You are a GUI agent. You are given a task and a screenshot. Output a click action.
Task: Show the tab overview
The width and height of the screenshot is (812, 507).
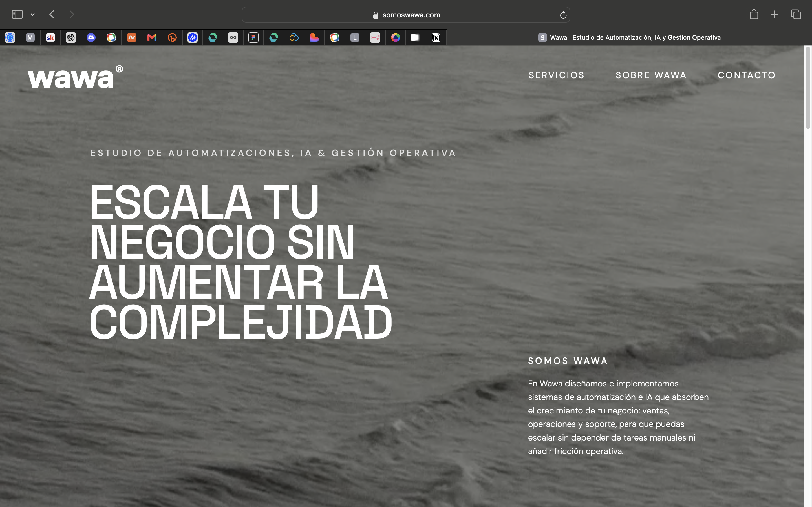tap(796, 14)
